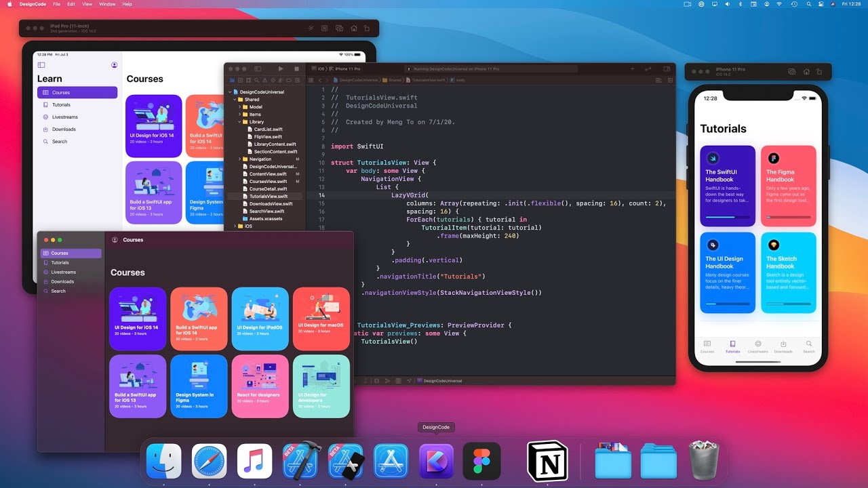Collapse the Library folder in Xcode navigator
Viewport: 868px width, 488px height.
[x=240, y=122]
